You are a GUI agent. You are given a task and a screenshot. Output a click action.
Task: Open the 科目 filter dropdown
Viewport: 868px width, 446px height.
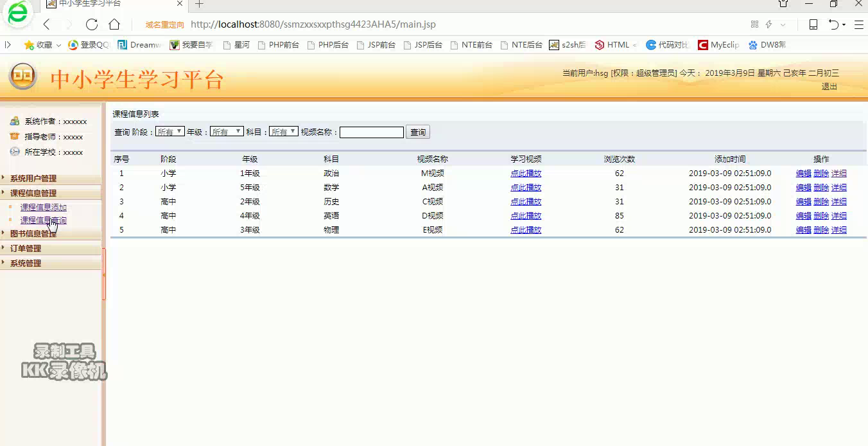click(x=284, y=131)
